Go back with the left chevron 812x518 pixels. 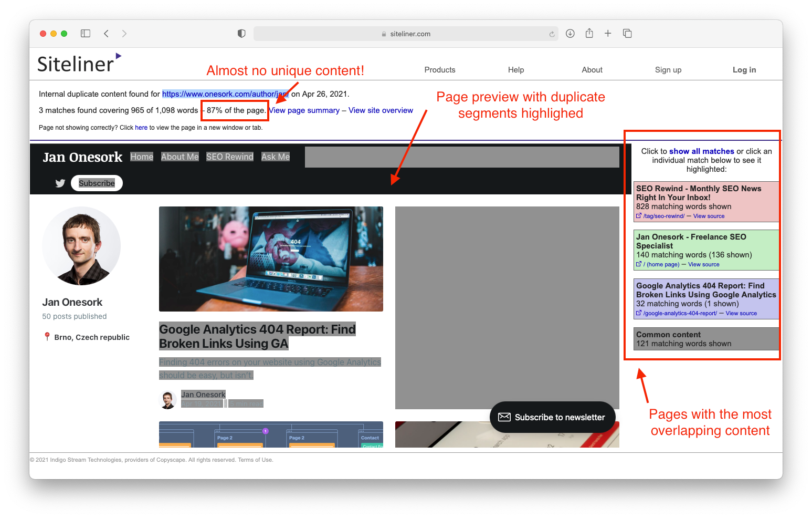(x=106, y=34)
